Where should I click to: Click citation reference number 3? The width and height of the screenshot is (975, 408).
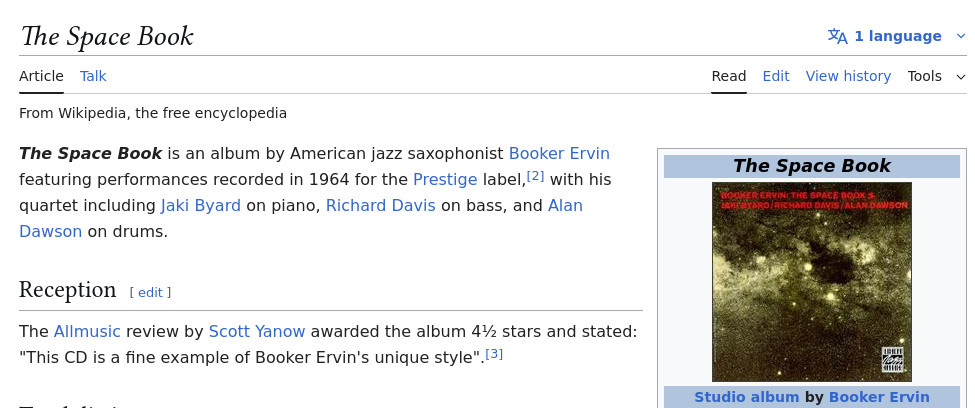click(494, 353)
